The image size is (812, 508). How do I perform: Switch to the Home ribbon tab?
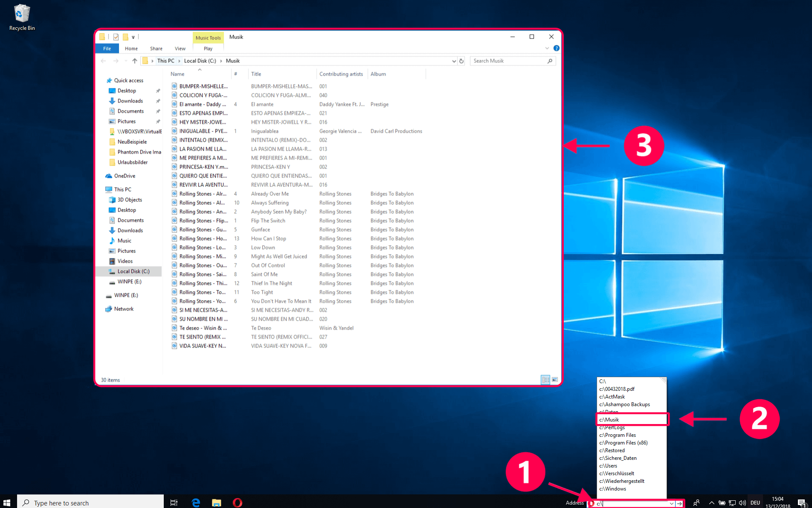pyautogui.click(x=131, y=49)
